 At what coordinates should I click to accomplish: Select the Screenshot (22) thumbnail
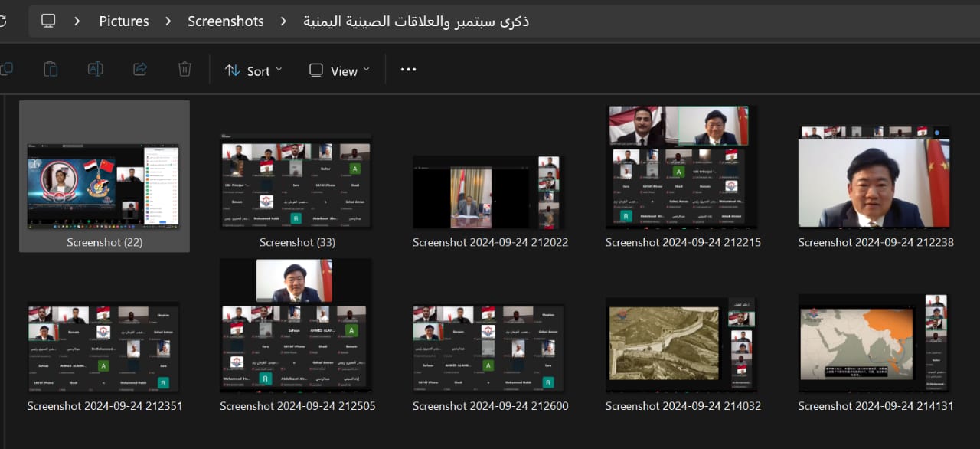point(103,185)
